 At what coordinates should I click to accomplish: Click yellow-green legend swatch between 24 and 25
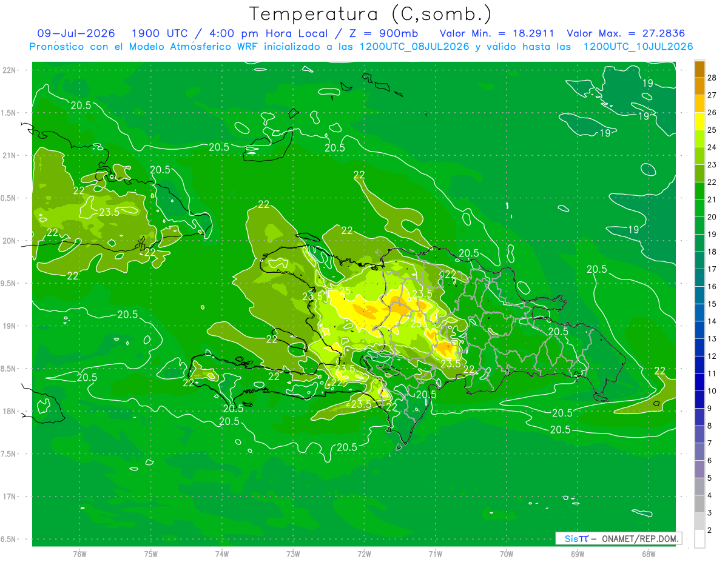699,139
